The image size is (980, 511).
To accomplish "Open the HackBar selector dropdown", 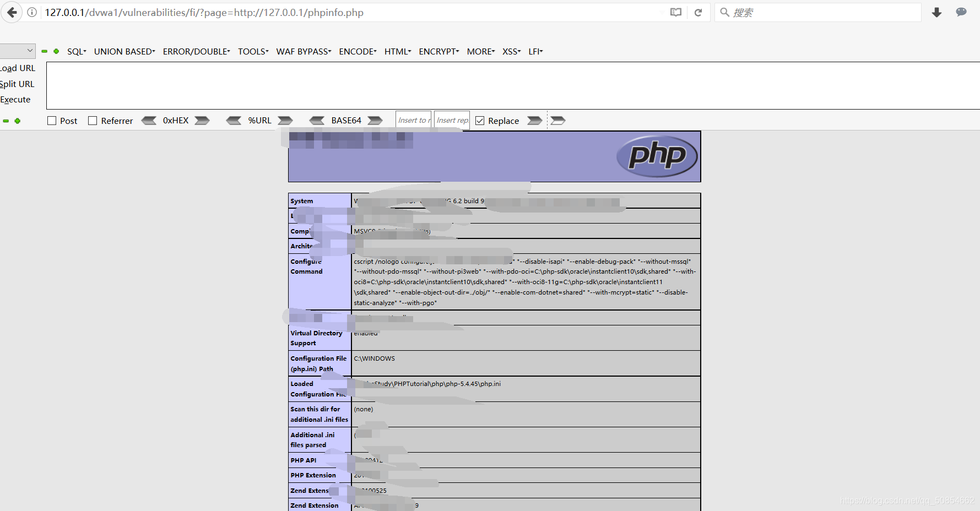I will [x=18, y=51].
